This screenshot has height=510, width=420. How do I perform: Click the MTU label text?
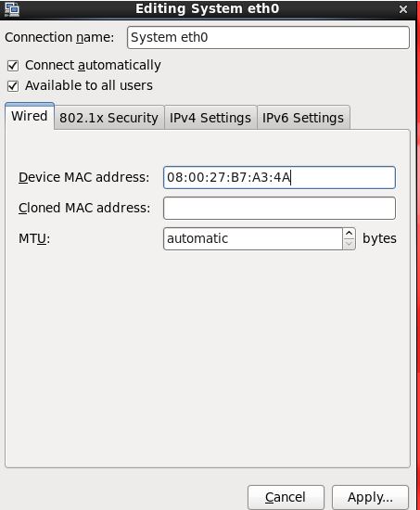tap(34, 238)
